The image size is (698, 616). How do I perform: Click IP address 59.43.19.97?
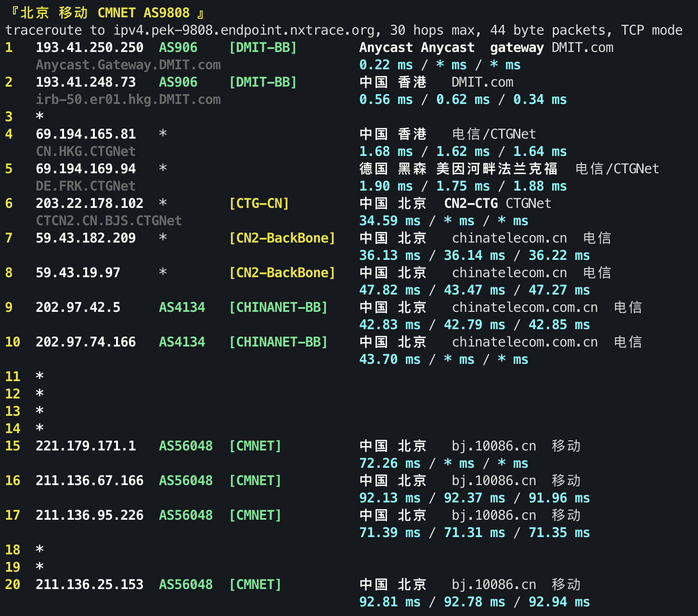[x=78, y=273]
